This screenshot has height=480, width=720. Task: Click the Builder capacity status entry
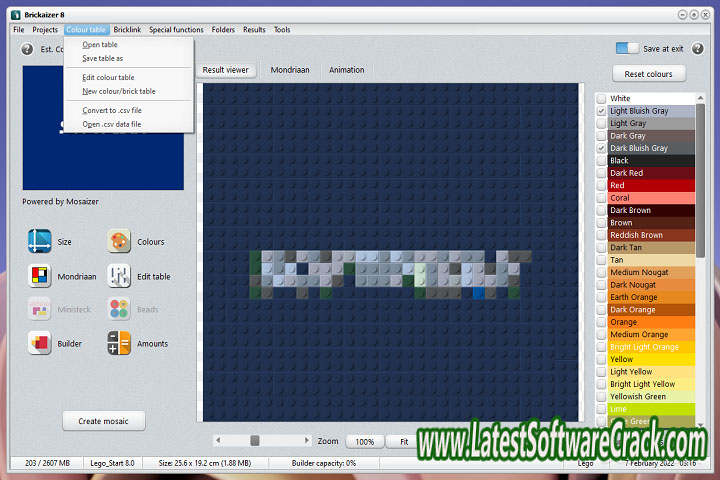click(324, 463)
